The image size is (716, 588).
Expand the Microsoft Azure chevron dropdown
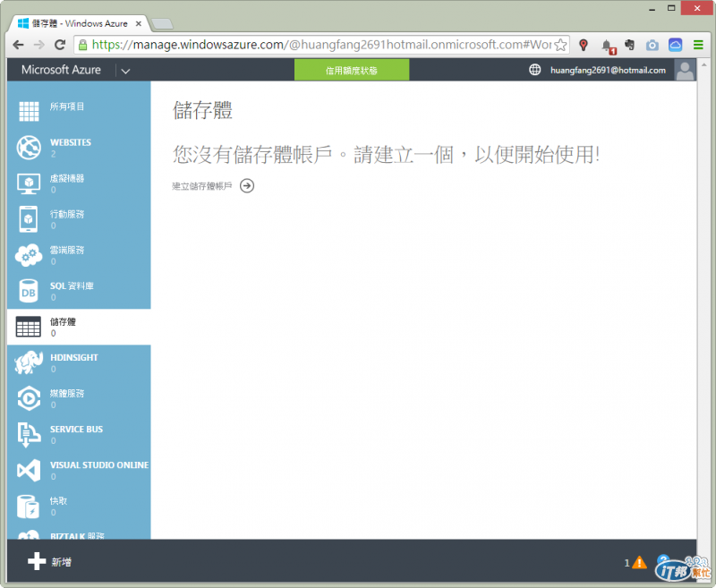[125, 71]
